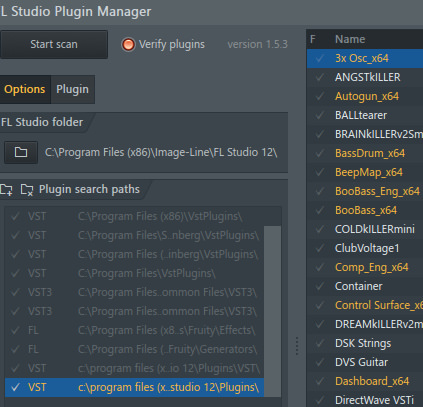Select DSK Strings in plugin list
This screenshot has width=423, height=407.
[363, 343]
